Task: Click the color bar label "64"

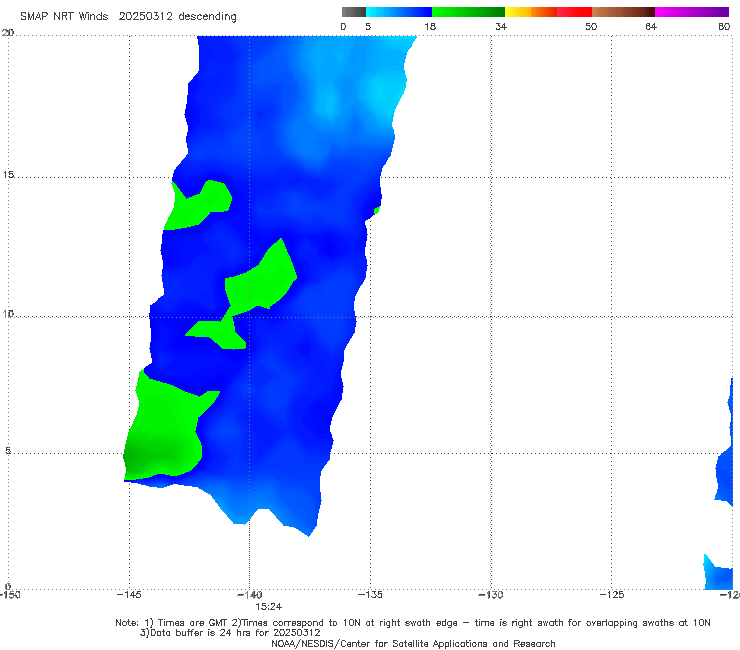Action: coord(651,26)
